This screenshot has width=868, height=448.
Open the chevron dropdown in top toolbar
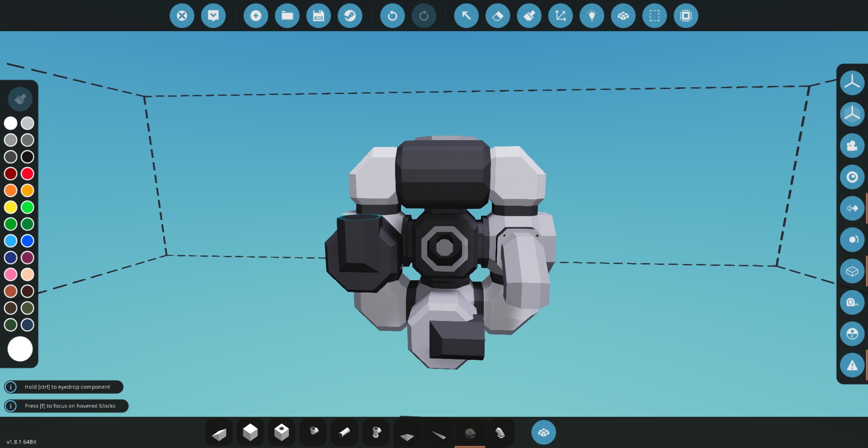213,16
